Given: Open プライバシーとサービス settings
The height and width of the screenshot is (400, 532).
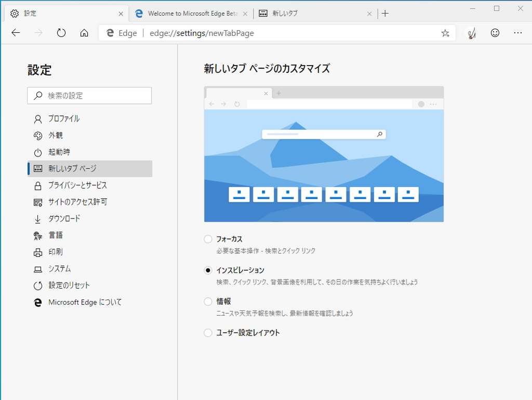Looking at the screenshot, I should pos(89,185).
